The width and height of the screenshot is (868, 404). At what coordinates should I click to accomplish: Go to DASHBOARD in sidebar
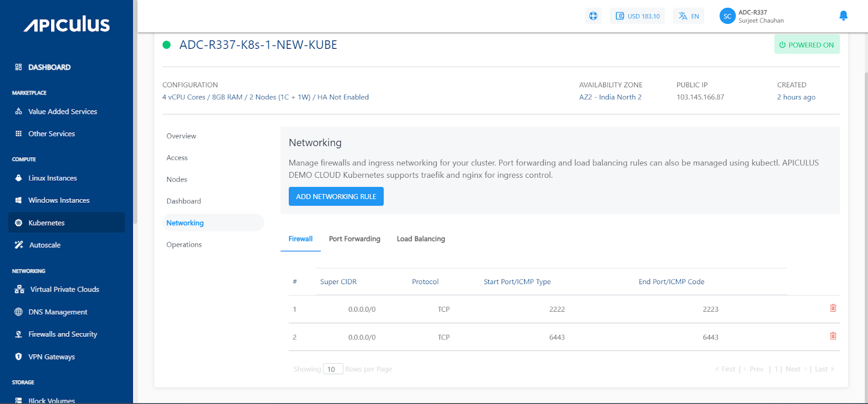[x=49, y=67]
